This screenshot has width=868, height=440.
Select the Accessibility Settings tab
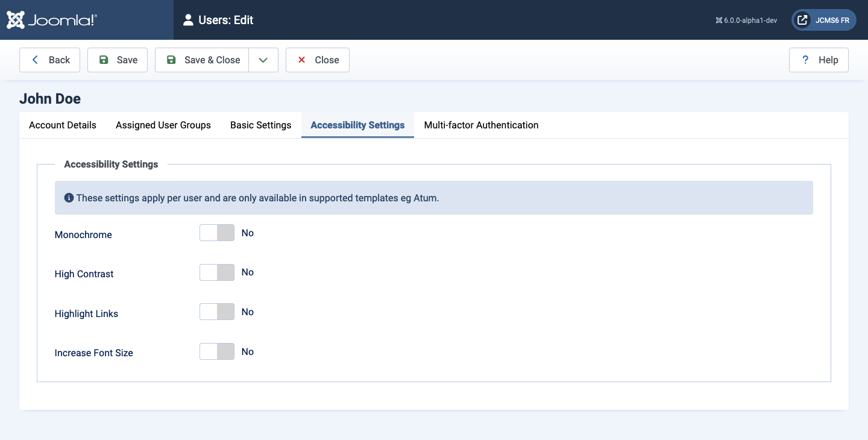pos(357,125)
